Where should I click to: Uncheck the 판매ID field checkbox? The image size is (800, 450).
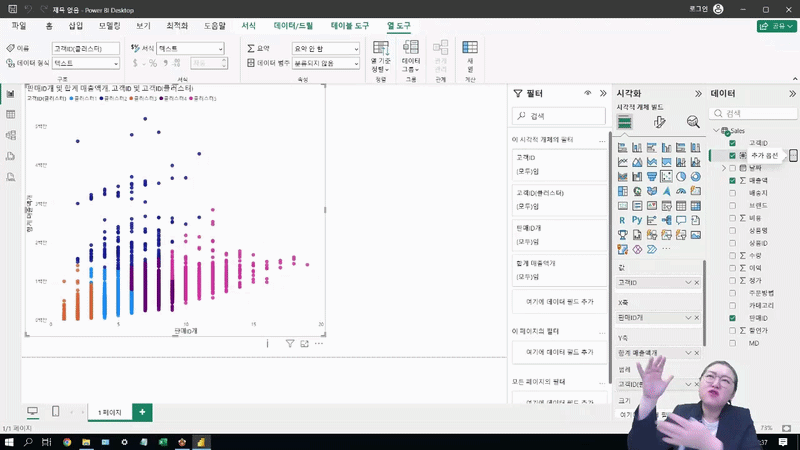pyautogui.click(x=732, y=317)
